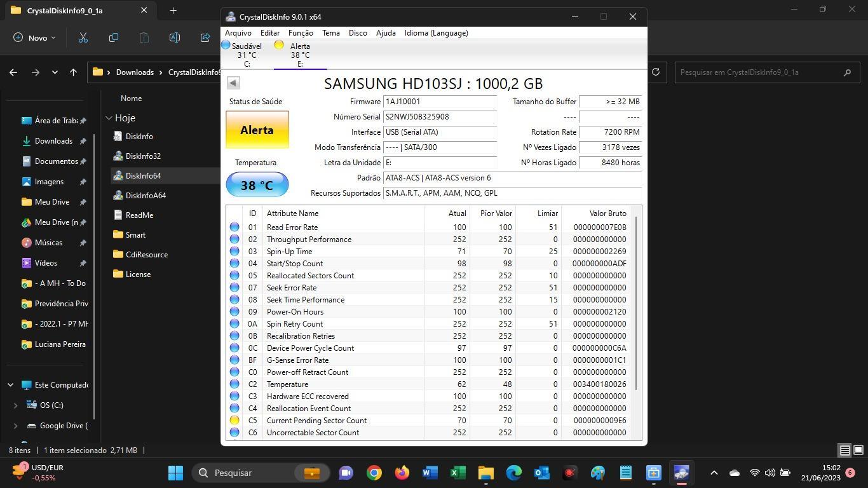The width and height of the screenshot is (868, 488).
Task: Navigate back in File Explorer
Action: coord(13,72)
